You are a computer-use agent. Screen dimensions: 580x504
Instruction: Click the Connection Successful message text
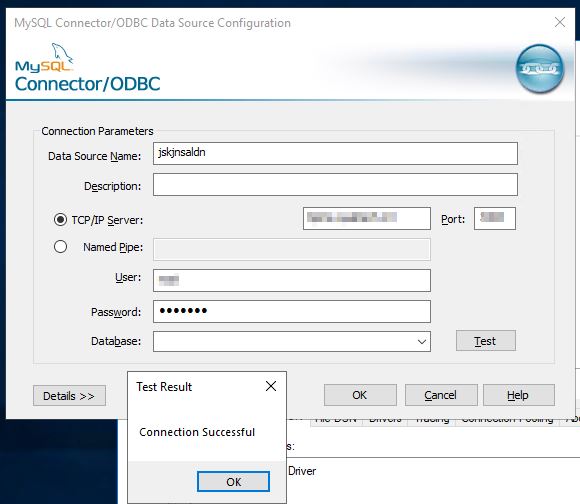pyautogui.click(x=197, y=432)
